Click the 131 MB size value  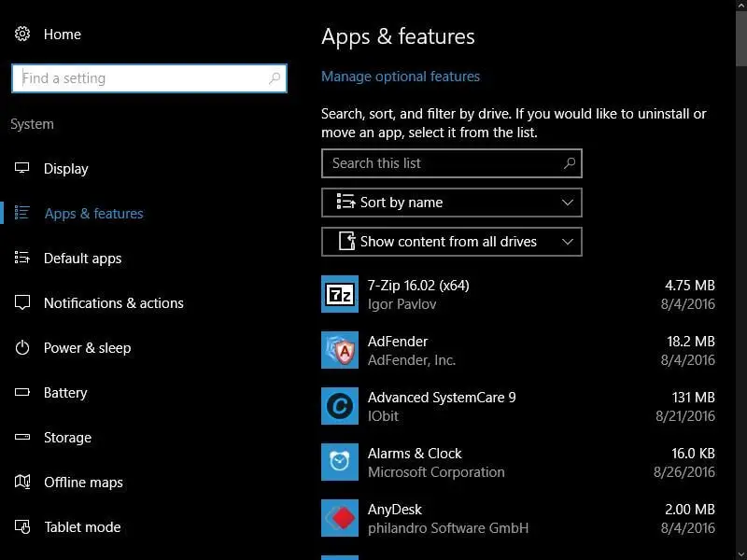click(693, 398)
